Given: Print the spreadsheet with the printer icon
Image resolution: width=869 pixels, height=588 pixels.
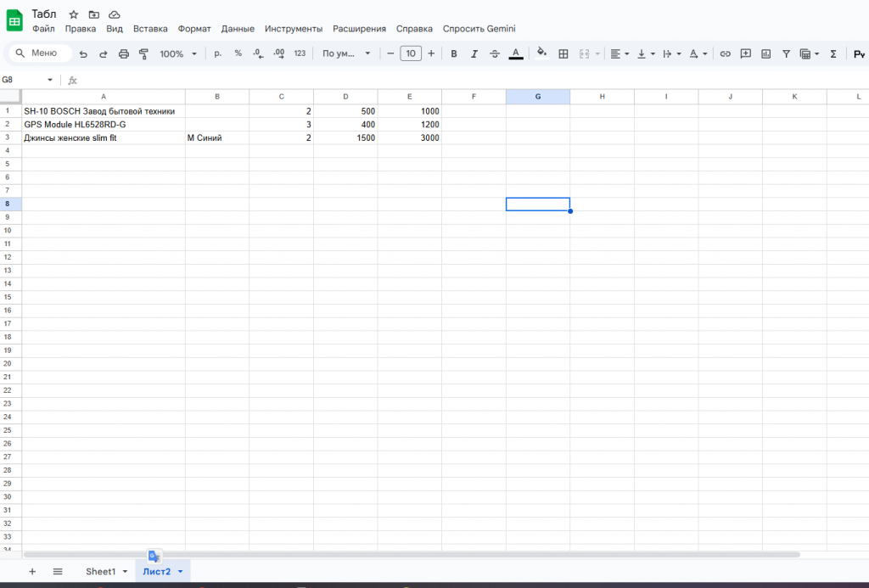Looking at the screenshot, I should [x=124, y=53].
